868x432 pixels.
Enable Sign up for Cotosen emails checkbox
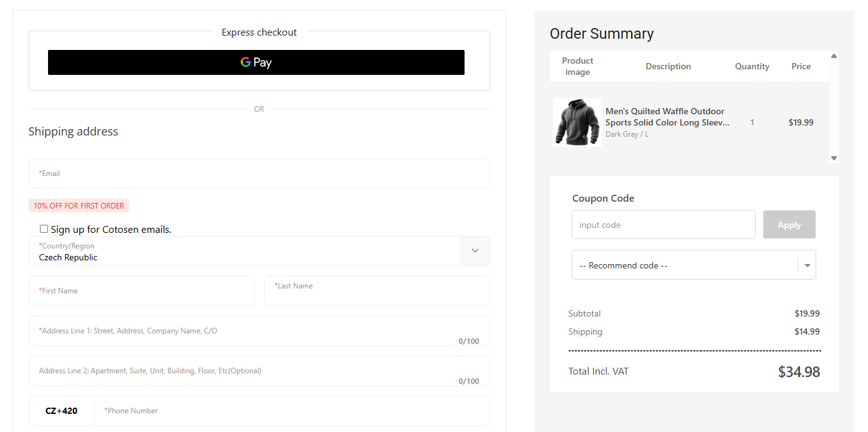44,229
